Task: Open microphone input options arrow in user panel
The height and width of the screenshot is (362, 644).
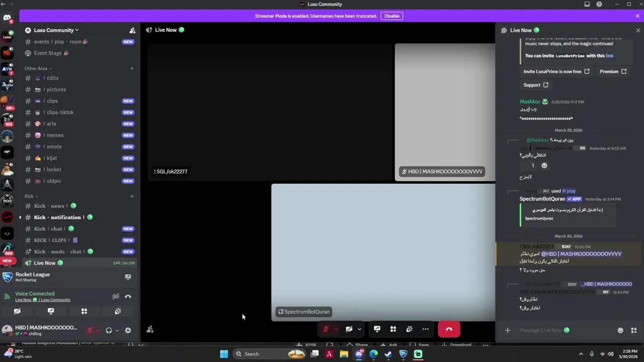Action: point(98,330)
